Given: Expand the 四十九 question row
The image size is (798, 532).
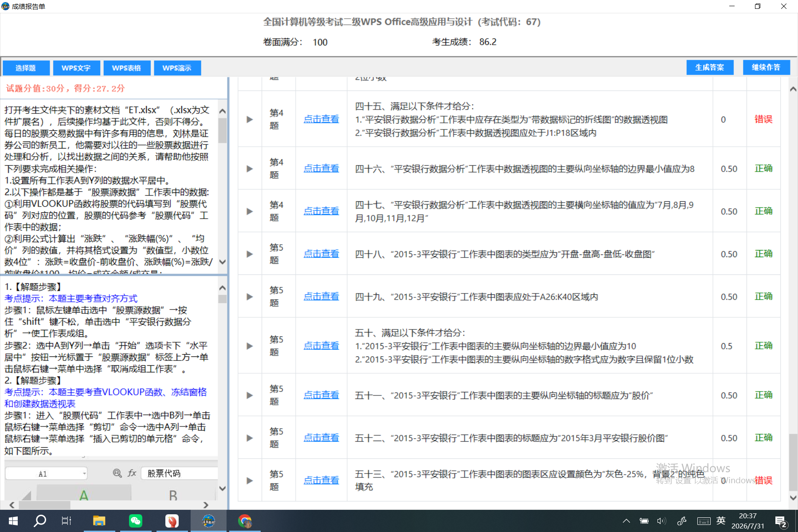Looking at the screenshot, I should (250, 297).
